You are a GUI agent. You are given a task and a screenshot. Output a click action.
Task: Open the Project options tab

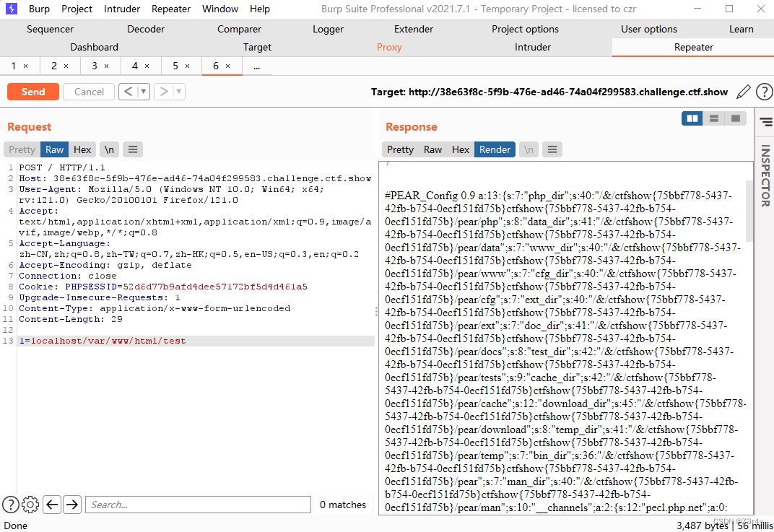(525, 29)
